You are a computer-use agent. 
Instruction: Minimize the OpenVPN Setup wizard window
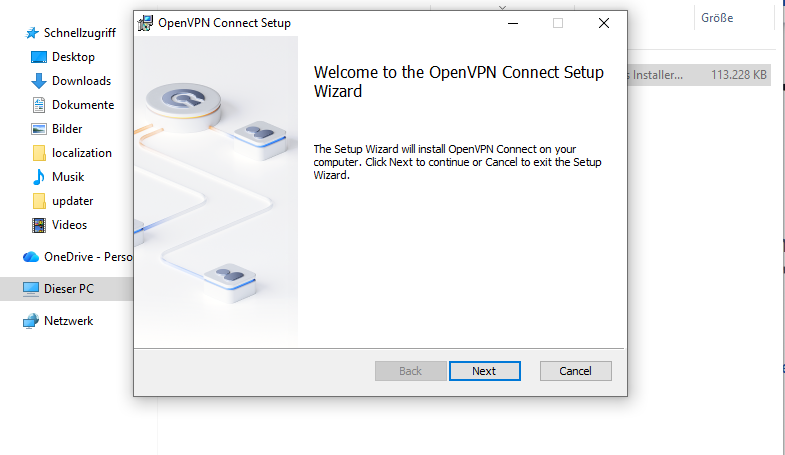pyautogui.click(x=512, y=22)
